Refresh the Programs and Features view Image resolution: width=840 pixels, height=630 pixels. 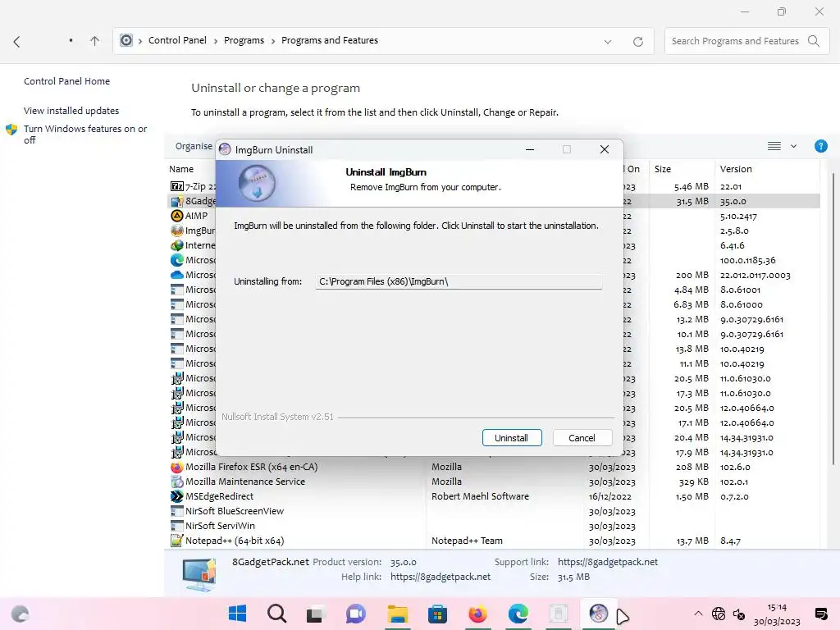click(637, 41)
